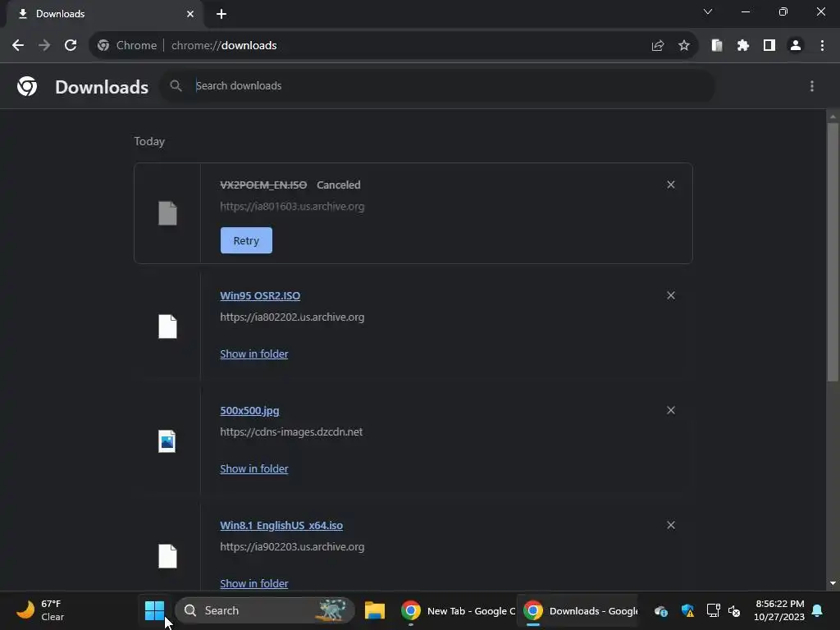Image resolution: width=840 pixels, height=630 pixels.
Task: Open Windows Security tray icon
Action: 687,610
